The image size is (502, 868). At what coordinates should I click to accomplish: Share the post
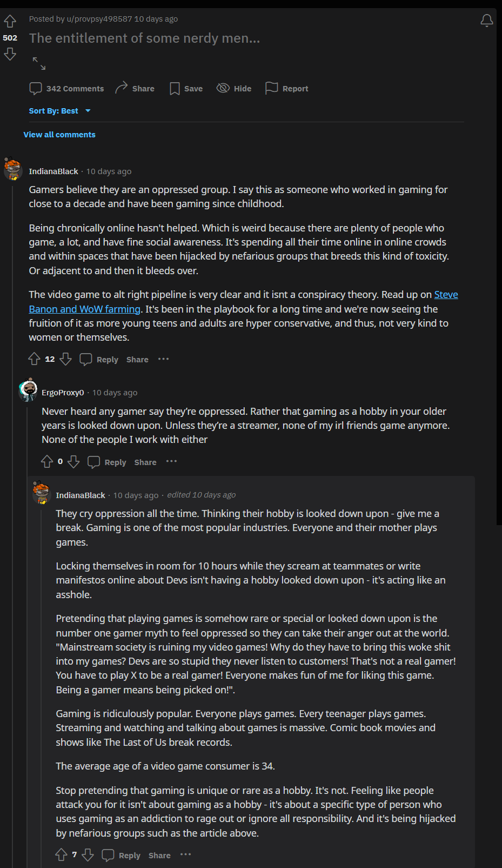135,89
